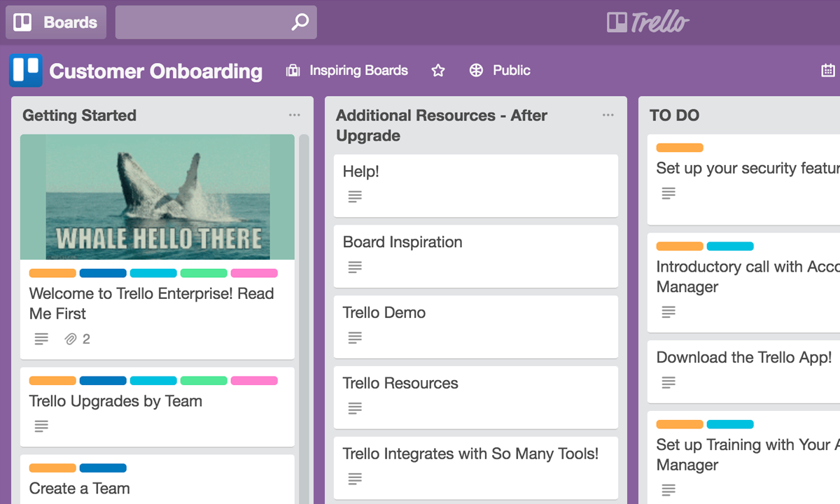Screen dimensions: 840x504
Task: Click the Customer Onboarding board logo icon
Action: (26, 71)
